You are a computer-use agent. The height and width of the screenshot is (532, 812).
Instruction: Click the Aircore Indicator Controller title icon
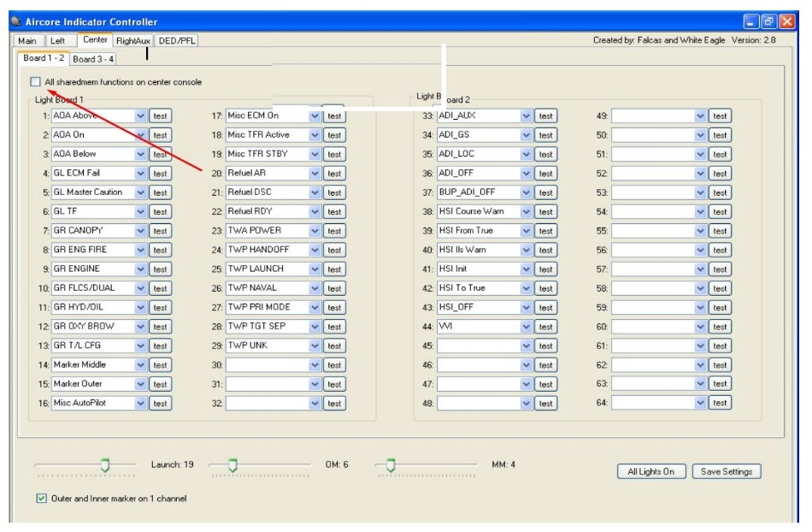pyautogui.click(x=16, y=21)
